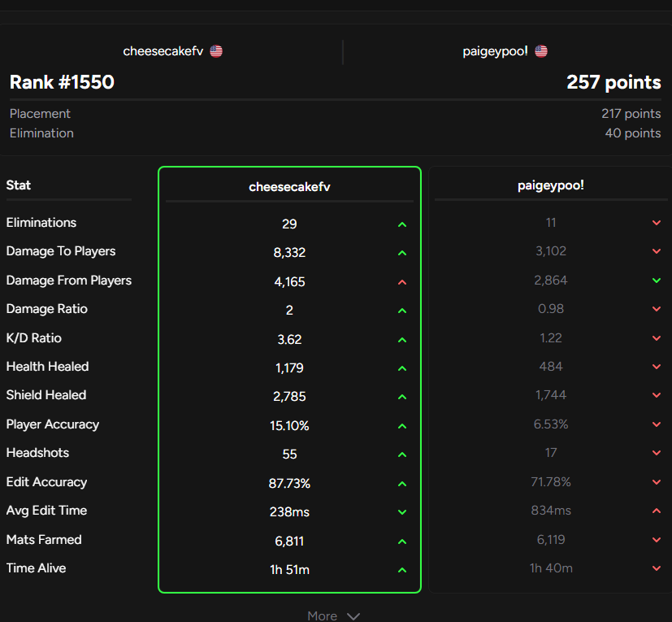Click red down arrow for paigeypoo! Damage Ratio
Viewport: 672px width, 622px height.
pos(656,309)
